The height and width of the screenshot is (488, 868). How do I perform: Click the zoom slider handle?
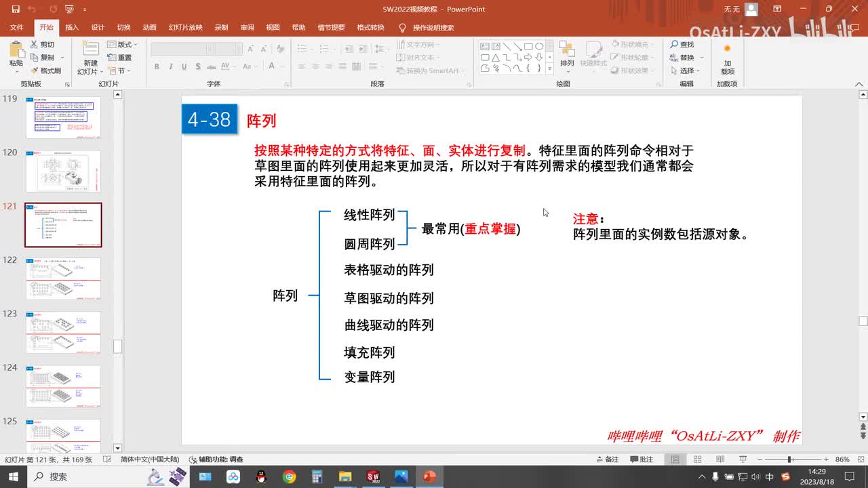tap(790, 460)
